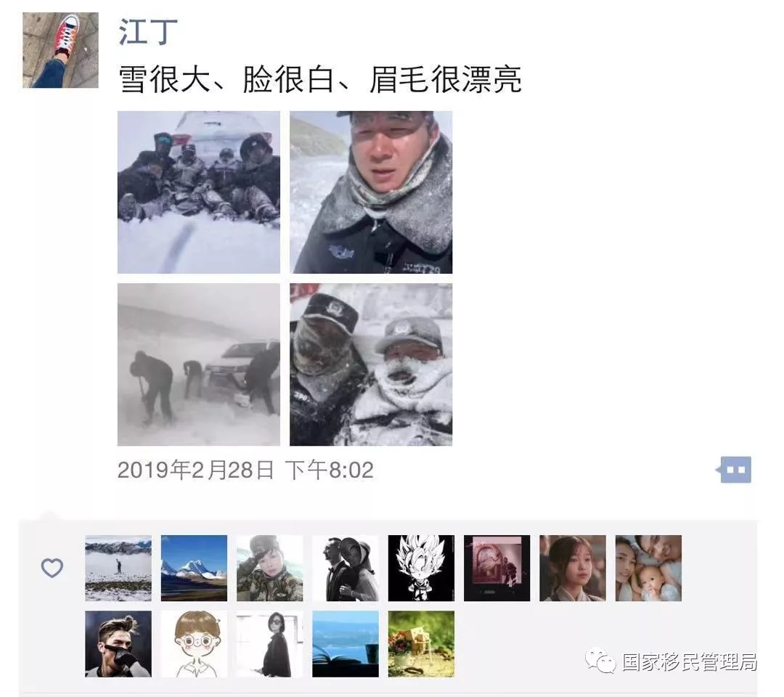784x697 pixels.
Task: View liker with young woman portrait avatar
Action: point(573,568)
